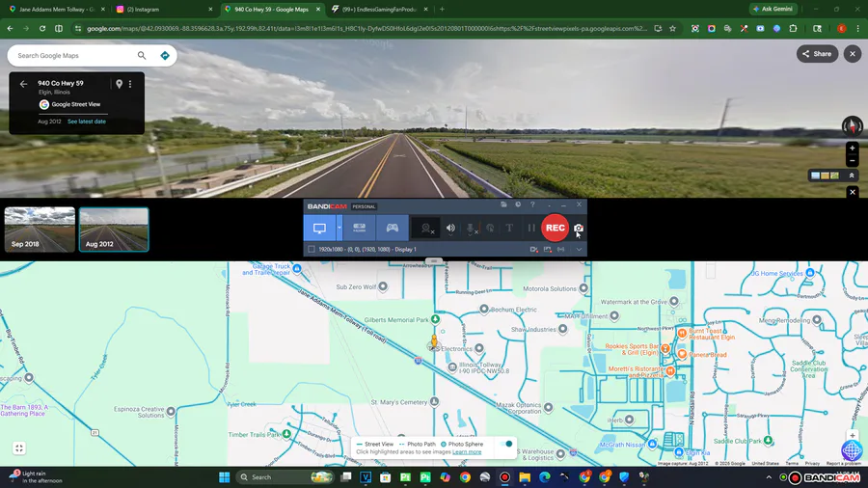Click the Bandicam image settings icon
Viewport: 868px width, 488px height.
click(x=548, y=250)
